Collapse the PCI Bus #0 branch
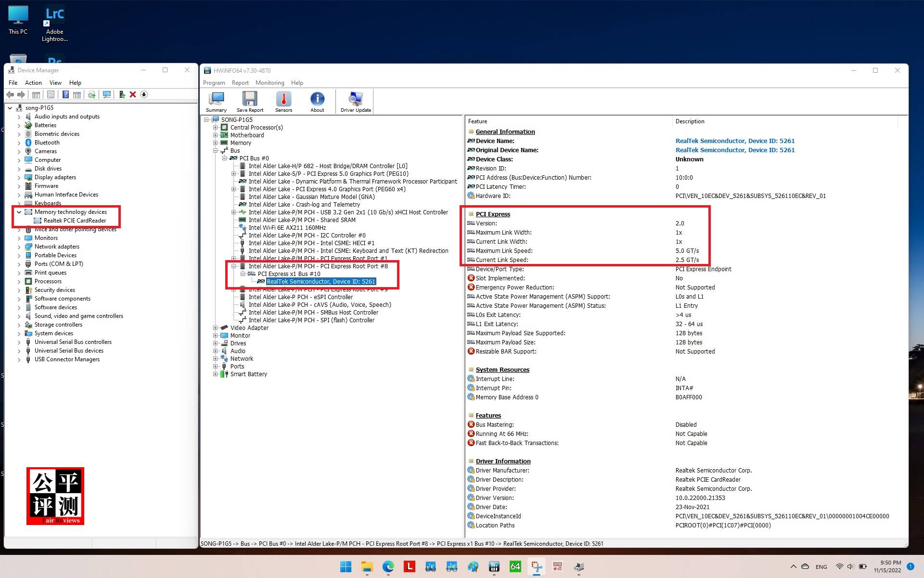924x578 pixels. [x=225, y=158]
